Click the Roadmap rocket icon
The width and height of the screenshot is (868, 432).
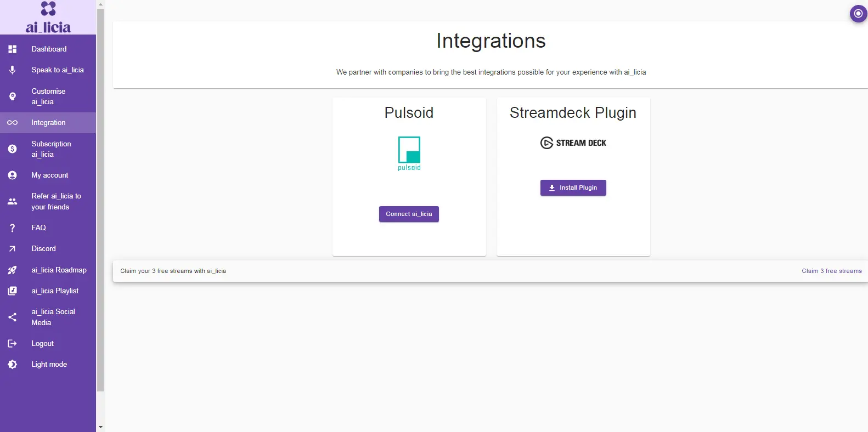point(12,270)
